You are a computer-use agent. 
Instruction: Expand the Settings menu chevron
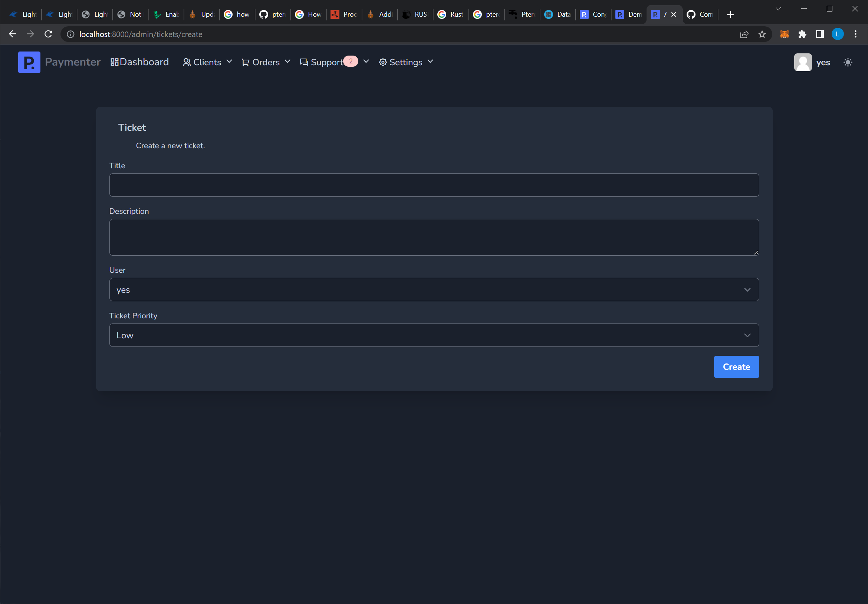click(430, 61)
